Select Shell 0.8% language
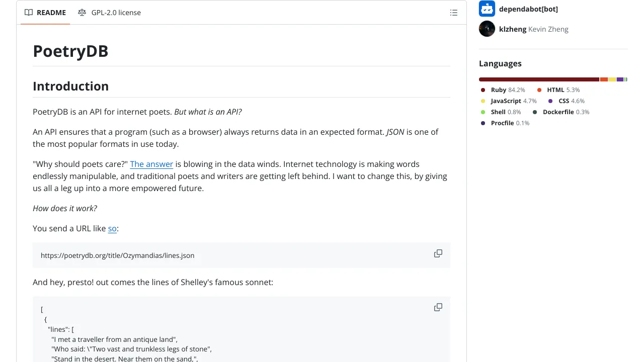The height and width of the screenshot is (362, 644). point(501,112)
